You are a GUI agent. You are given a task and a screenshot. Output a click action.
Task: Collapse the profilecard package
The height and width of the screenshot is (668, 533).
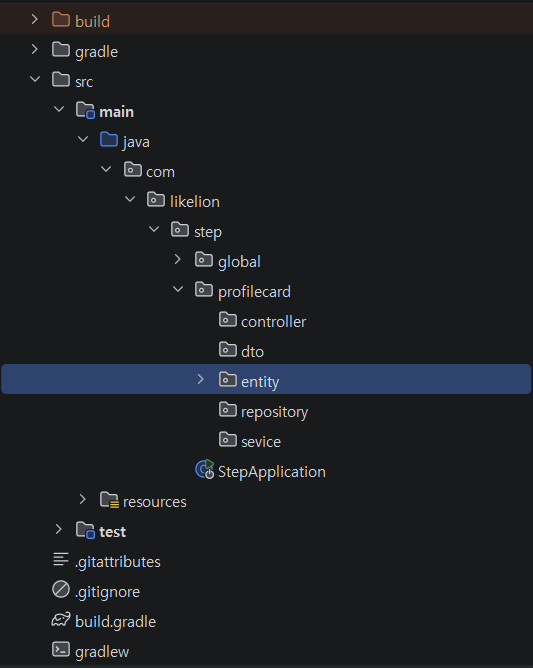click(x=178, y=289)
